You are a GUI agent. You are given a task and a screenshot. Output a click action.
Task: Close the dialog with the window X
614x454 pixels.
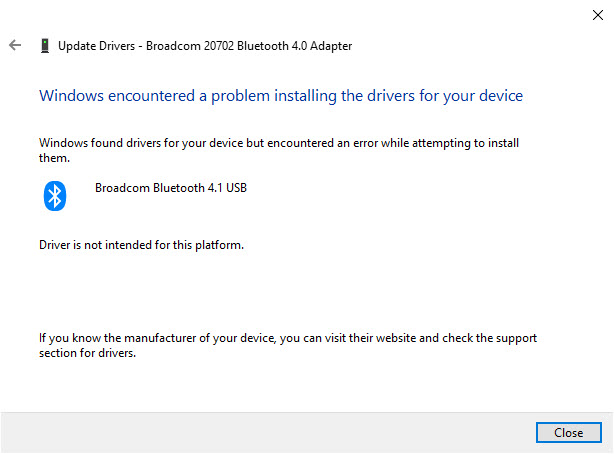click(598, 14)
